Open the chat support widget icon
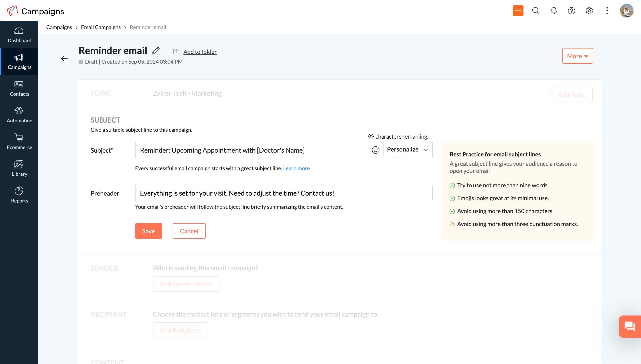 coord(629,326)
